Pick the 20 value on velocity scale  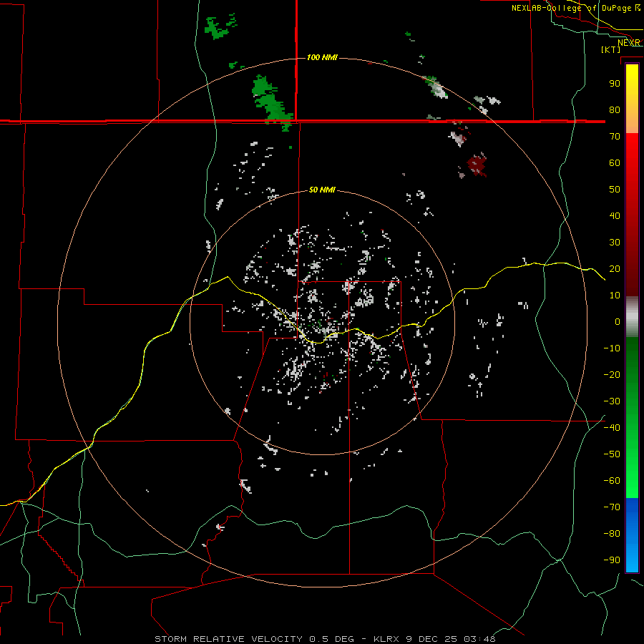pyautogui.click(x=615, y=269)
